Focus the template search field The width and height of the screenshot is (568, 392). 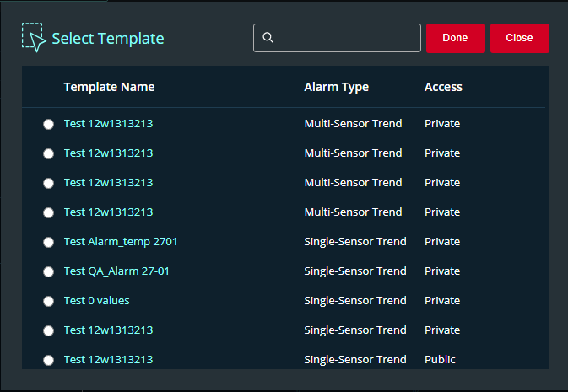pos(346,38)
